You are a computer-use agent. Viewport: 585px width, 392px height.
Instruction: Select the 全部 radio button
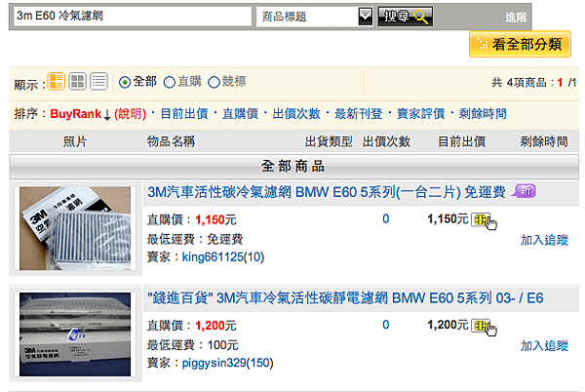tap(125, 82)
